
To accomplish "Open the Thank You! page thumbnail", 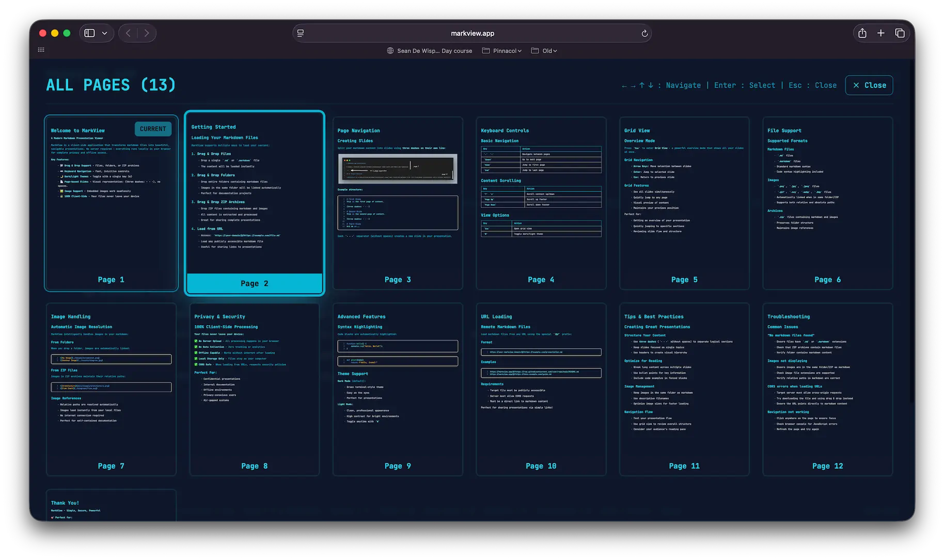I will tap(111, 505).
